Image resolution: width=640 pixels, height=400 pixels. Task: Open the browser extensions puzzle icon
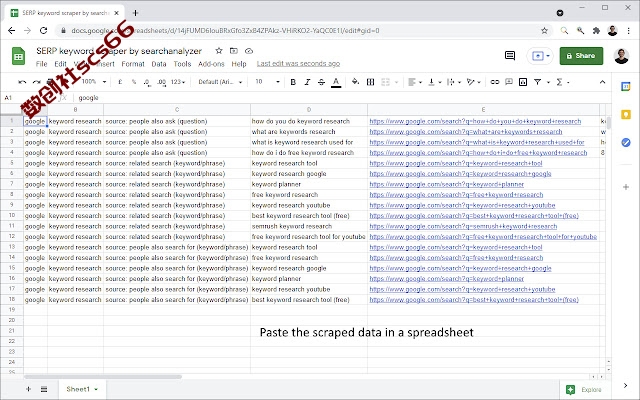point(596,31)
